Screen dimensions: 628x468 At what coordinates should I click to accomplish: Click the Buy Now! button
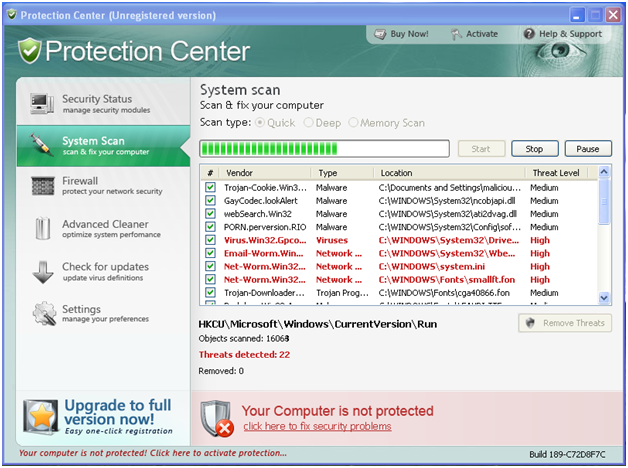401,34
